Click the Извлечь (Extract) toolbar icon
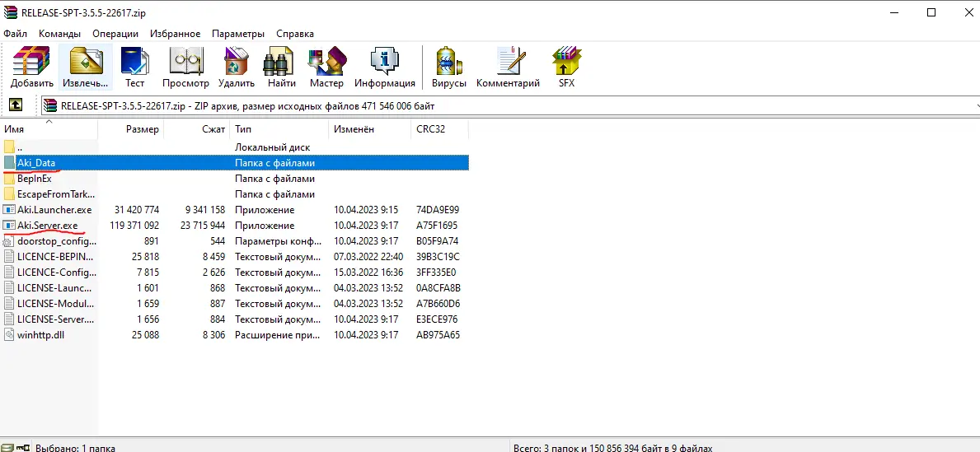This screenshot has width=980, height=452. click(86, 68)
